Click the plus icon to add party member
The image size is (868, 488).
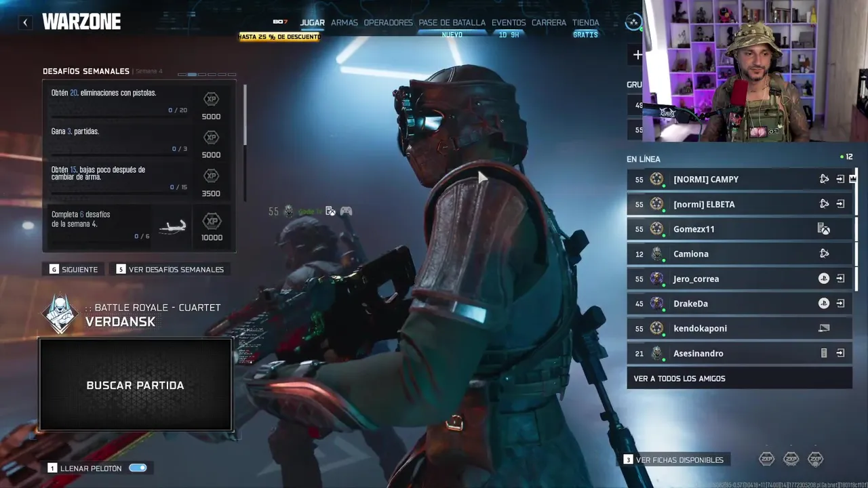point(637,55)
